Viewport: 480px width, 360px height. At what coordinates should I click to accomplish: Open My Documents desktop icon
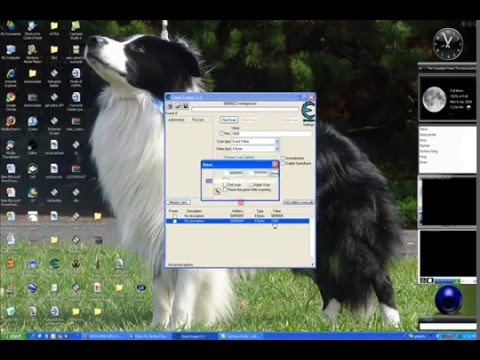tap(11, 29)
